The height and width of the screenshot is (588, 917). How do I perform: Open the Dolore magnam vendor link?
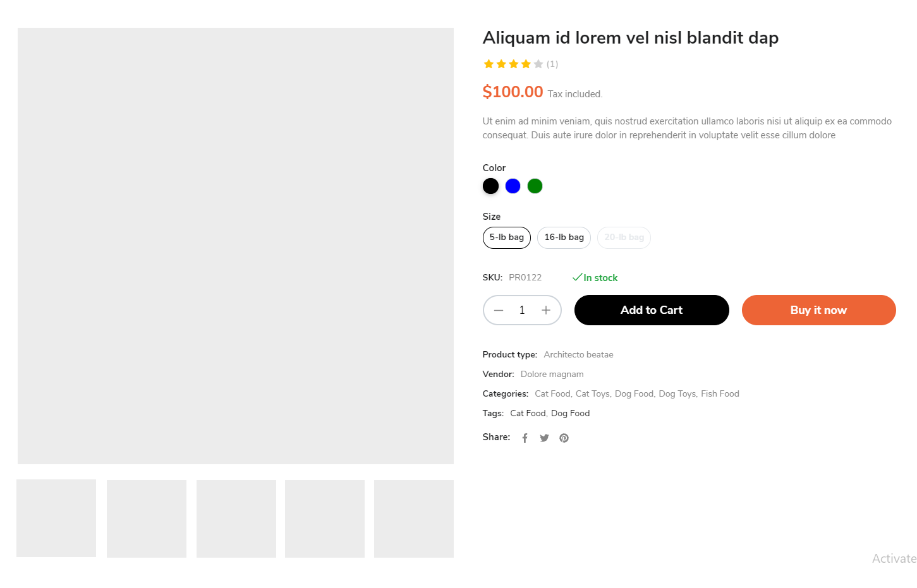[552, 374]
